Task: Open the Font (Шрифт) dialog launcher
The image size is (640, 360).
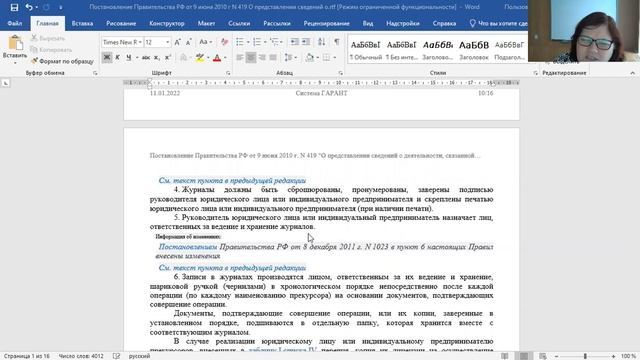Action: 228,73
